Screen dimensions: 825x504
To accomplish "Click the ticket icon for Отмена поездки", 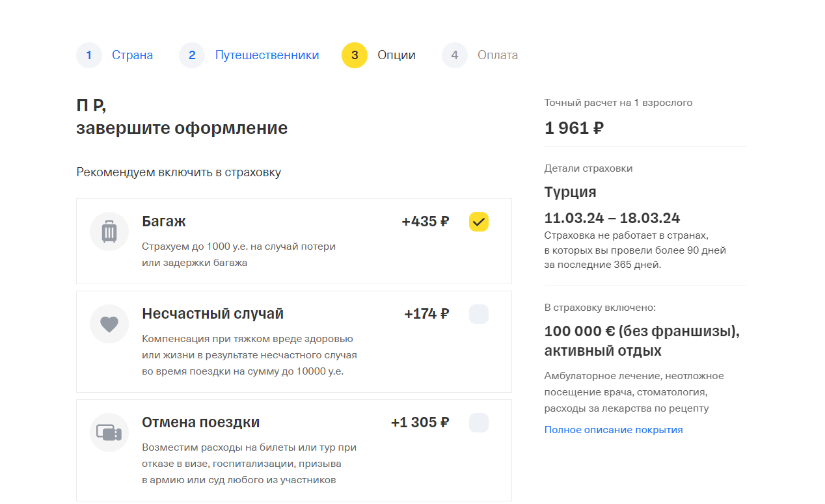I will [109, 432].
